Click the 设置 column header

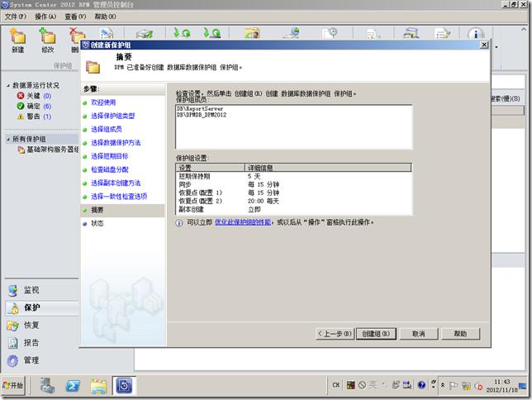point(211,168)
